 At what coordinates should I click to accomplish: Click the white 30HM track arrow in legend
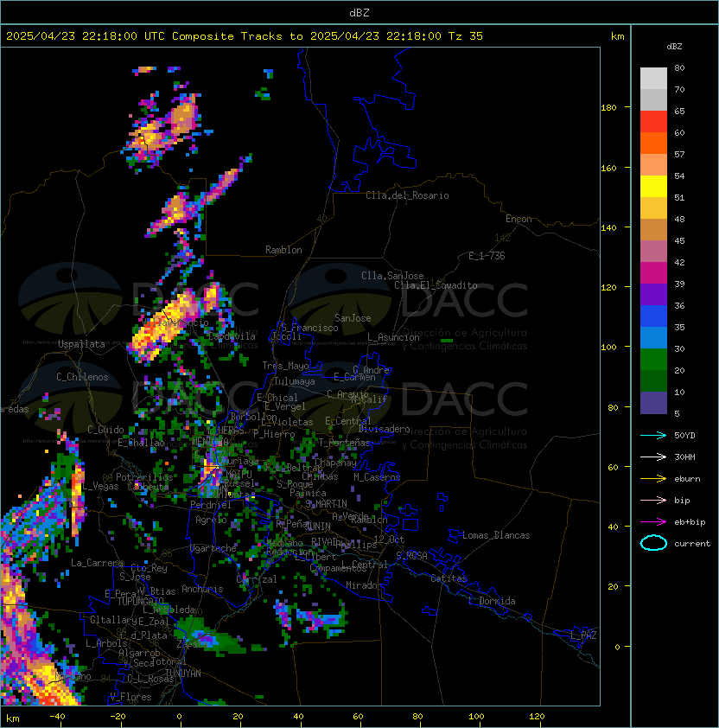coord(653,457)
